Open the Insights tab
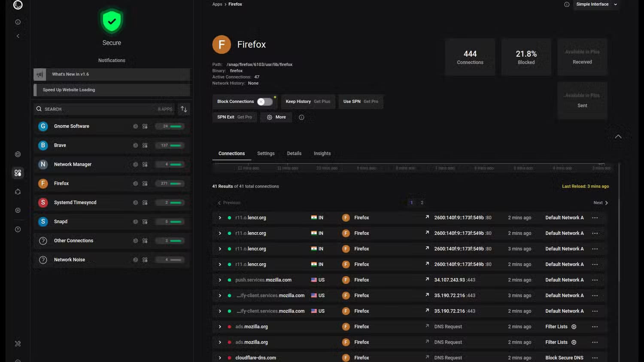Viewport: 644px width, 362px height. (x=322, y=154)
